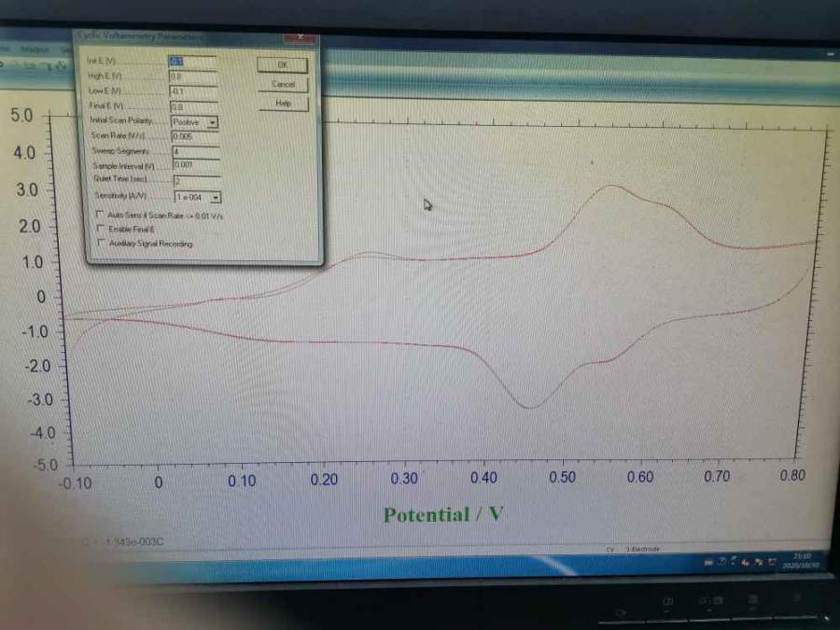Check Auxiliary Signal Recording option
Image resolution: width=840 pixels, height=630 pixels.
(x=101, y=243)
